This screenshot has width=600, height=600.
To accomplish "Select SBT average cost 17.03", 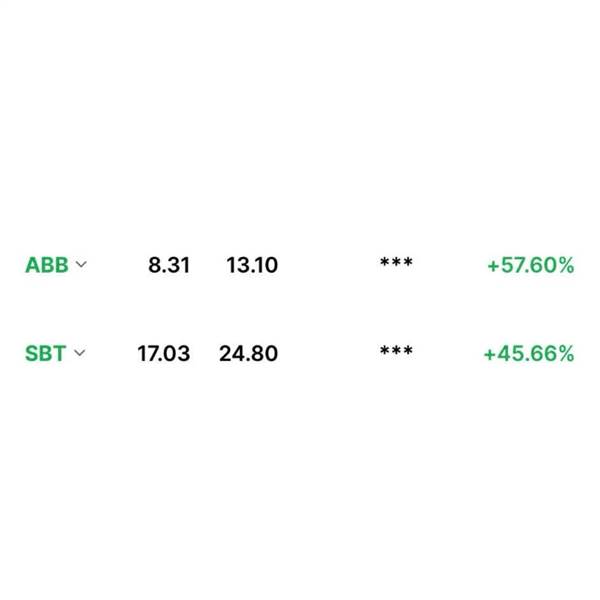I will [x=164, y=353].
